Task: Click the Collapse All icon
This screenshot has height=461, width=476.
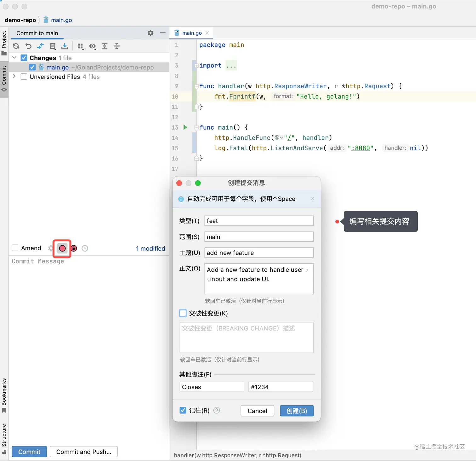Action: click(x=117, y=46)
